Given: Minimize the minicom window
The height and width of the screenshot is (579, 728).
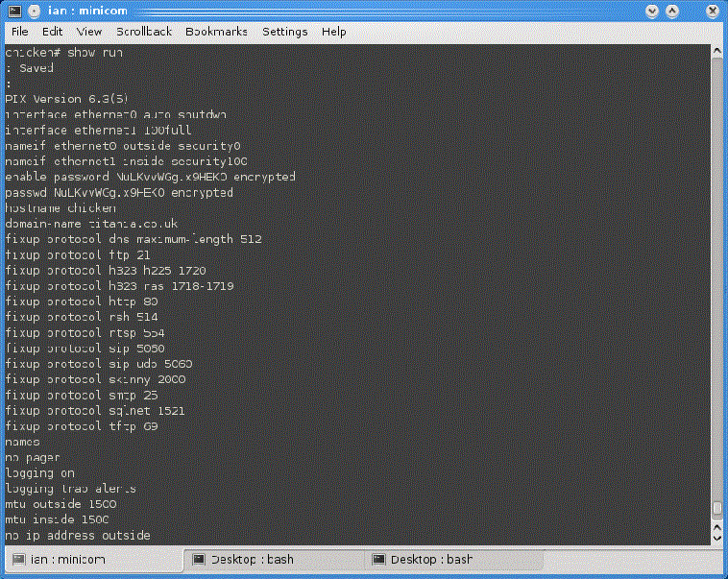Looking at the screenshot, I should tap(652, 11).
